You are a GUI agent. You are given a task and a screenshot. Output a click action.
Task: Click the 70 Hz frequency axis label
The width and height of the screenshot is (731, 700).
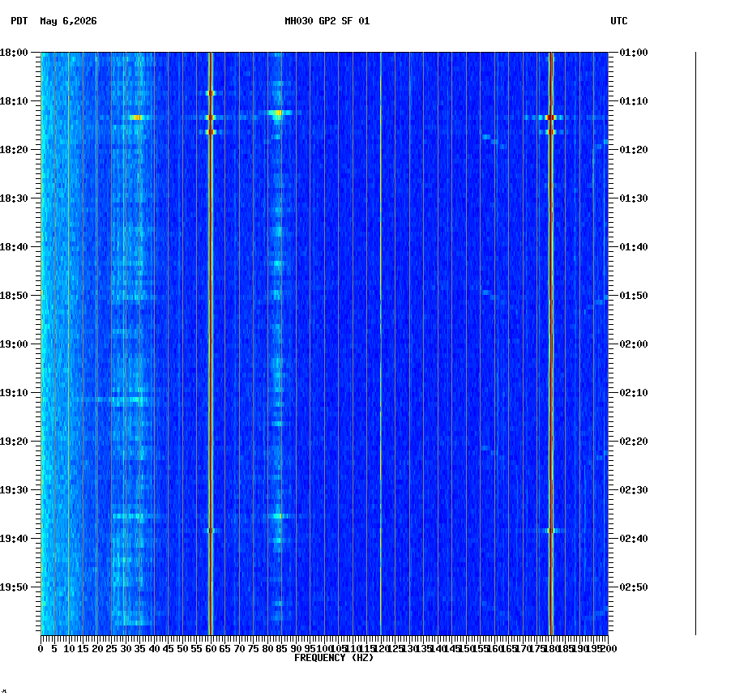pos(239,649)
